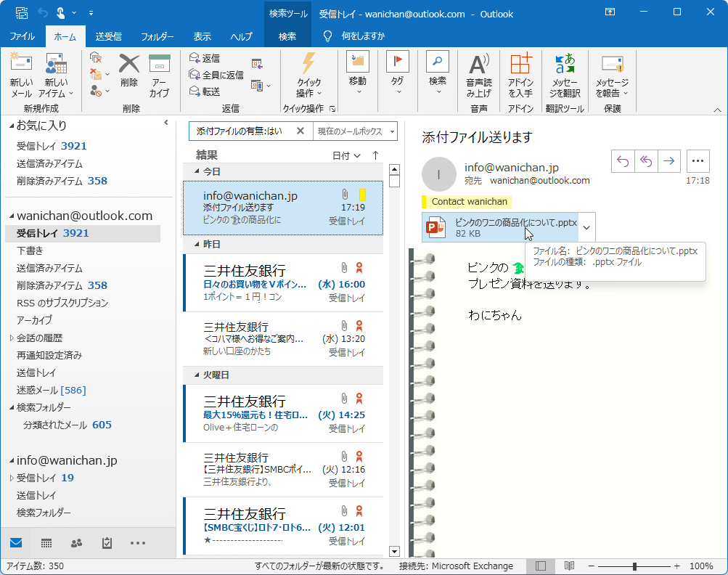Image resolution: width=728 pixels, height=575 pixels.
Task: Open 迷惑メール [586] folder
Action: click(x=52, y=390)
